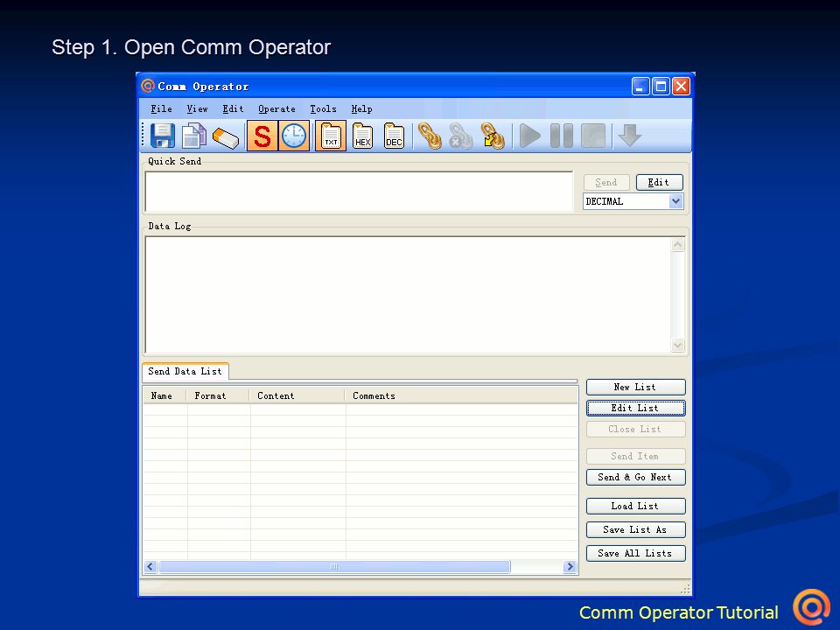Maximize the Comm Operator window
The width and height of the screenshot is (840, 630).
(661, 87)
